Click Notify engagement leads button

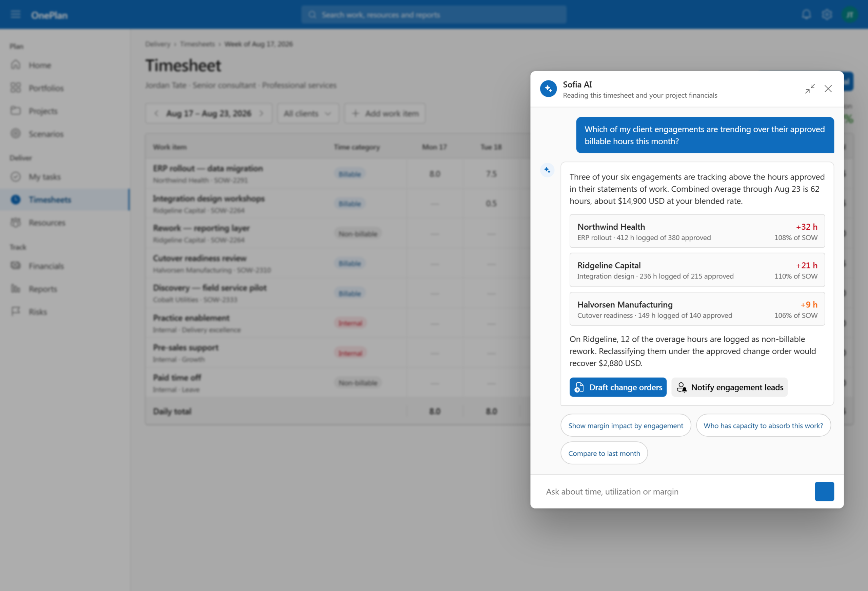click(729, 387)
